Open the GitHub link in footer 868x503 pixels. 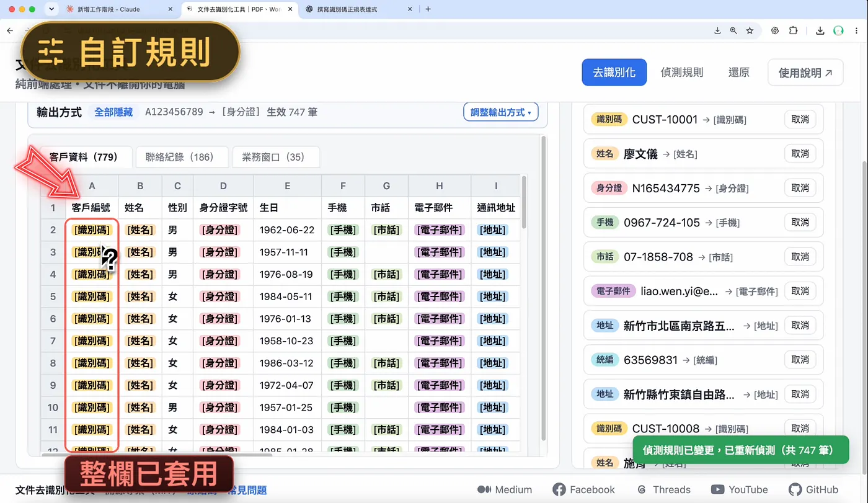coord(813,489)
